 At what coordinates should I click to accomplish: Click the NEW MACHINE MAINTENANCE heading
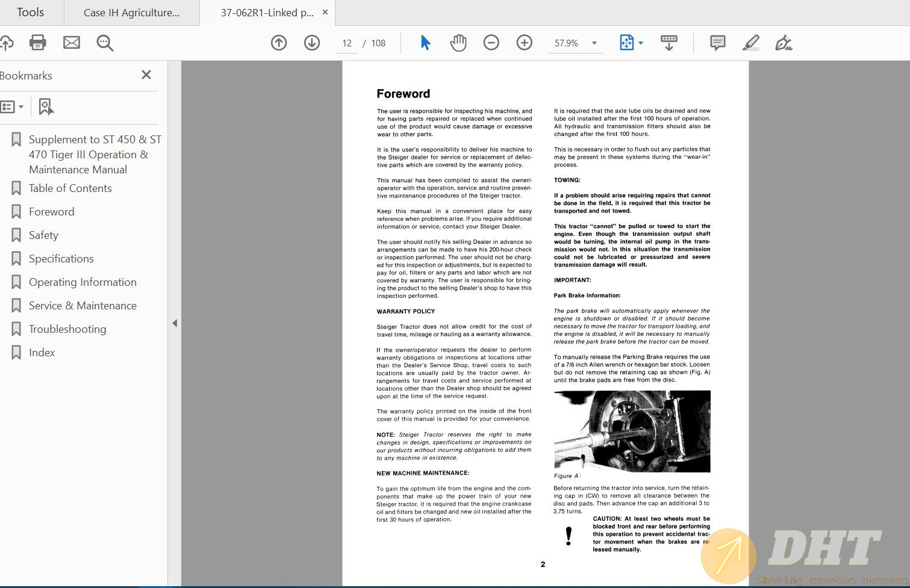(423, 473)
